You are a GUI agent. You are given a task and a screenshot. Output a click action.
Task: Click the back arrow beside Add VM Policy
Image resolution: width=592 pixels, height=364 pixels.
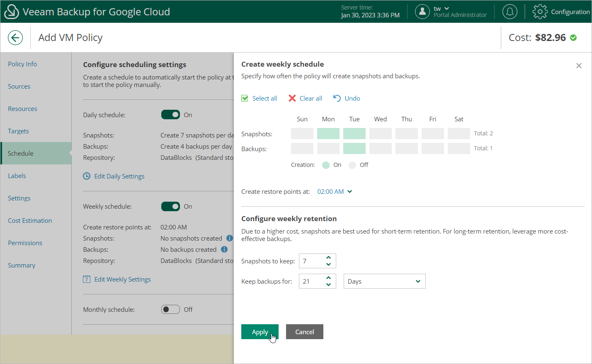(x=15, y=38)
